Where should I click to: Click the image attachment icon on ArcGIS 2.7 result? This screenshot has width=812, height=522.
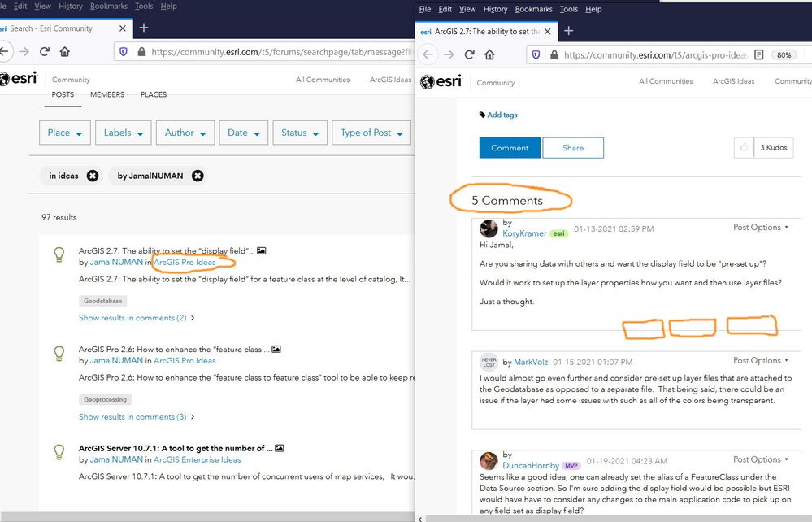tap(262, 250)
